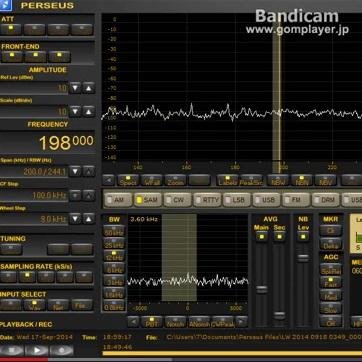Select AGC Slow setting
The width and height of the screenshot is (362, 362).
tap(331, 309)
